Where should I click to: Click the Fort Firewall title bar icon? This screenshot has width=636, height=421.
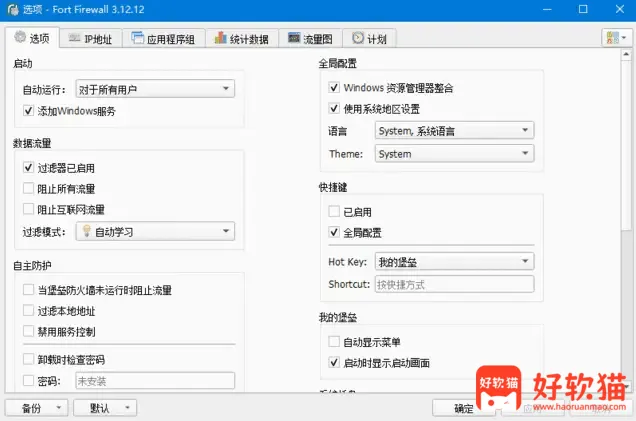coord(13,9)
